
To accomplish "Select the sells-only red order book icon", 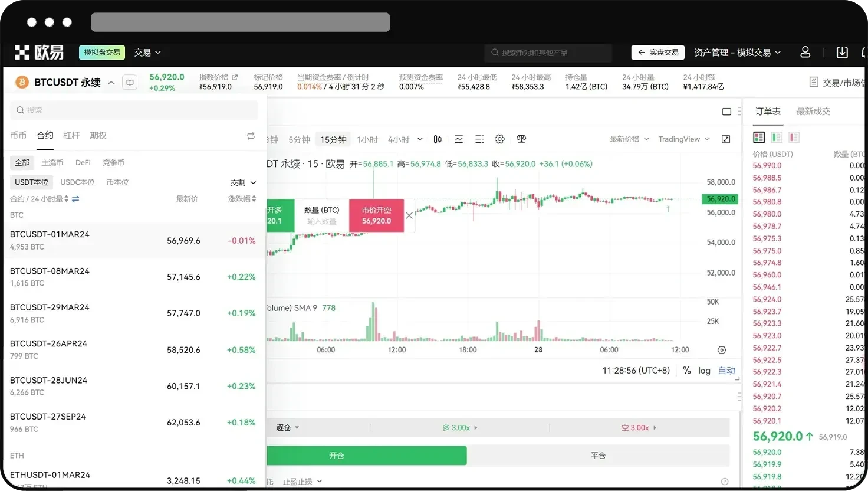I will pos(794,136).
